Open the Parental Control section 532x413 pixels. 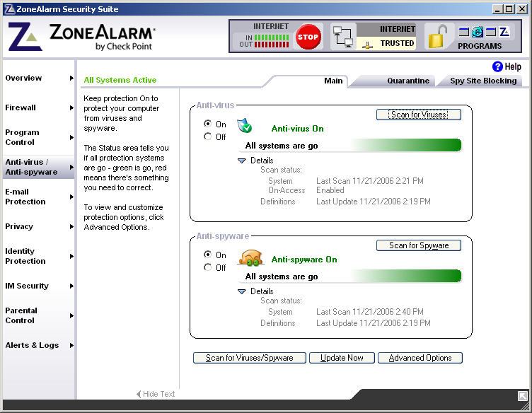(21, 315)
